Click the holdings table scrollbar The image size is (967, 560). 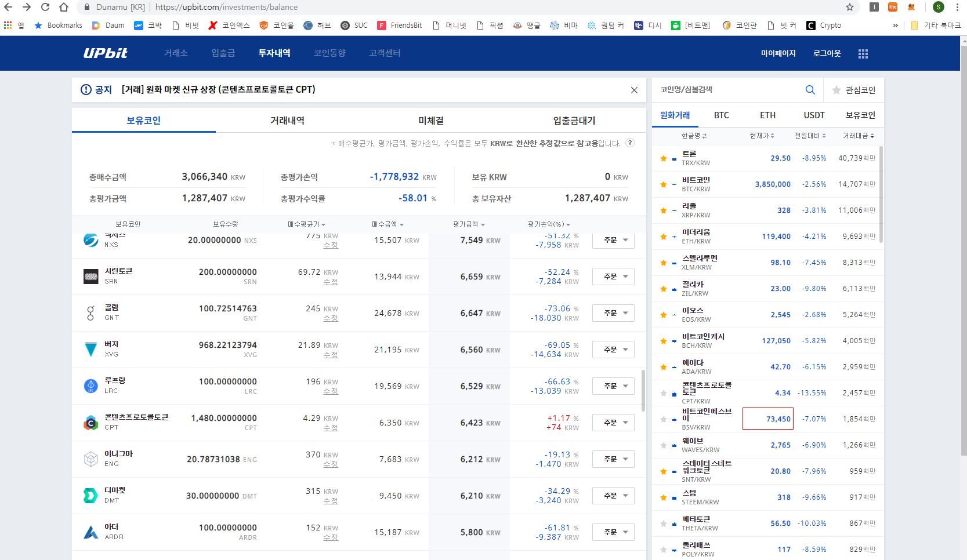643,390
